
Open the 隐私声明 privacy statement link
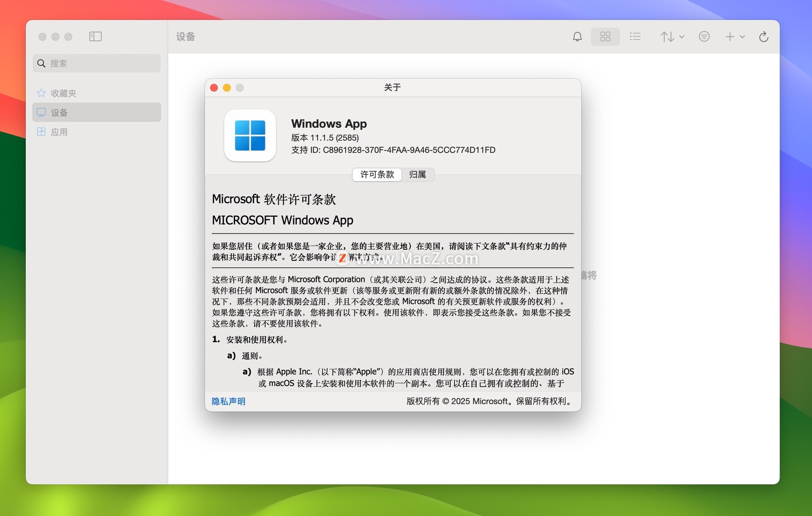(x=228, y=401)
